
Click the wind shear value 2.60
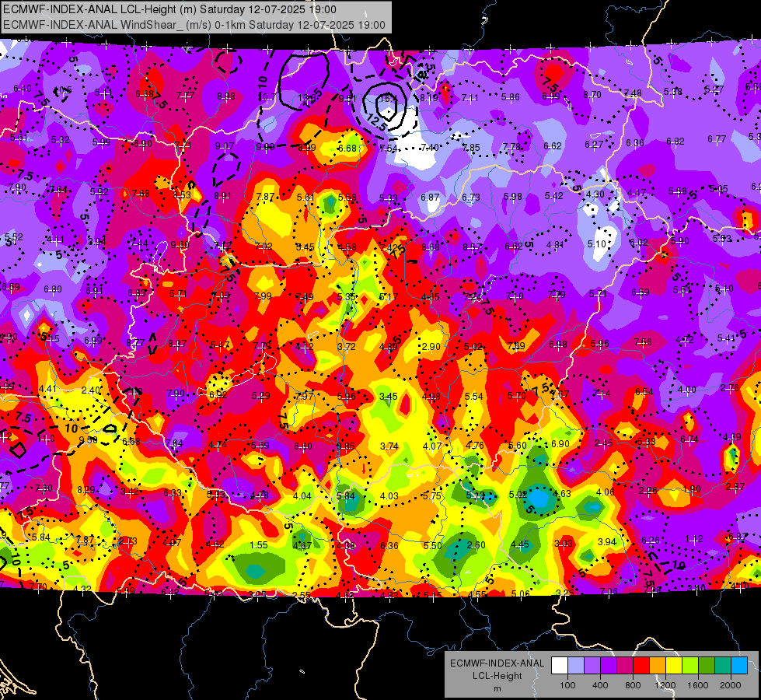pyautogui.click(x=476, y=545)
